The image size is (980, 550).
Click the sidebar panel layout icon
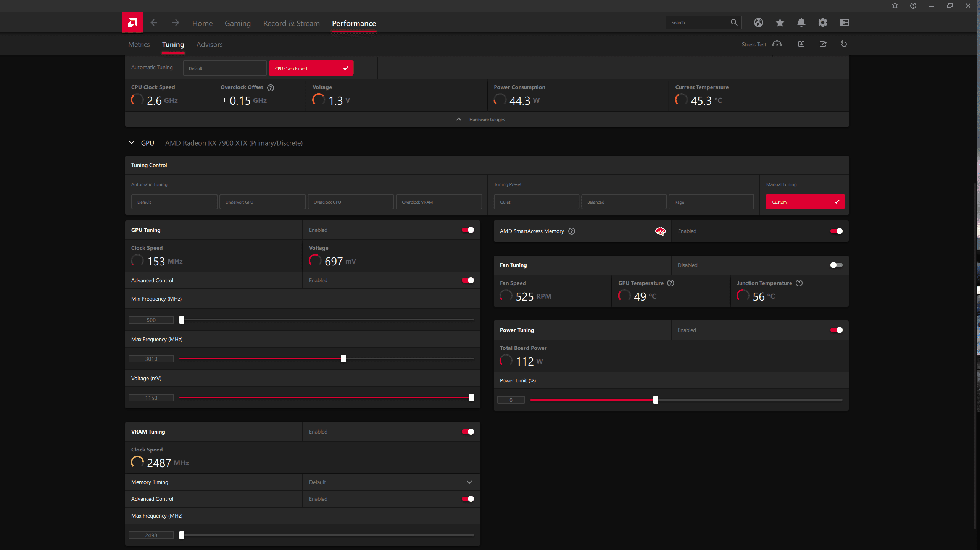(x=844, y=23)
